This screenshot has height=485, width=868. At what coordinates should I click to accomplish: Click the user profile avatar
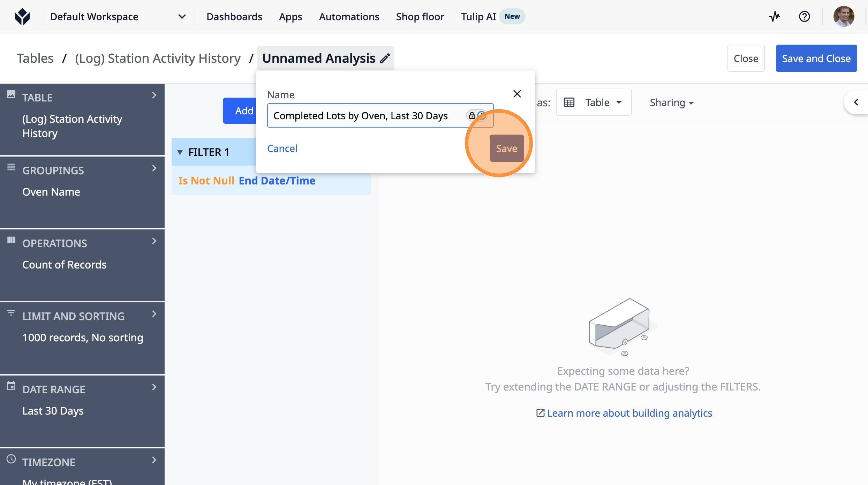coord(843,16)
